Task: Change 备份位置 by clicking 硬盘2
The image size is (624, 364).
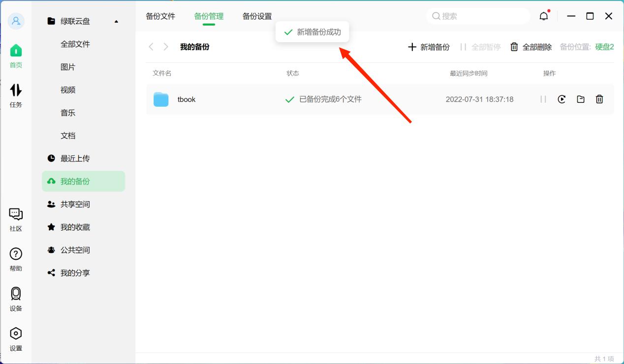Action: [x=604, y=47]
